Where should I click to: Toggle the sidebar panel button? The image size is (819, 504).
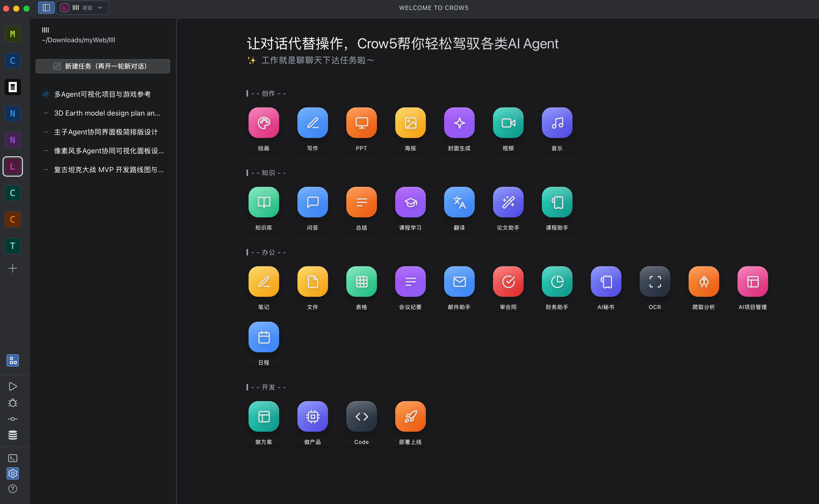[x=46, y=8]
